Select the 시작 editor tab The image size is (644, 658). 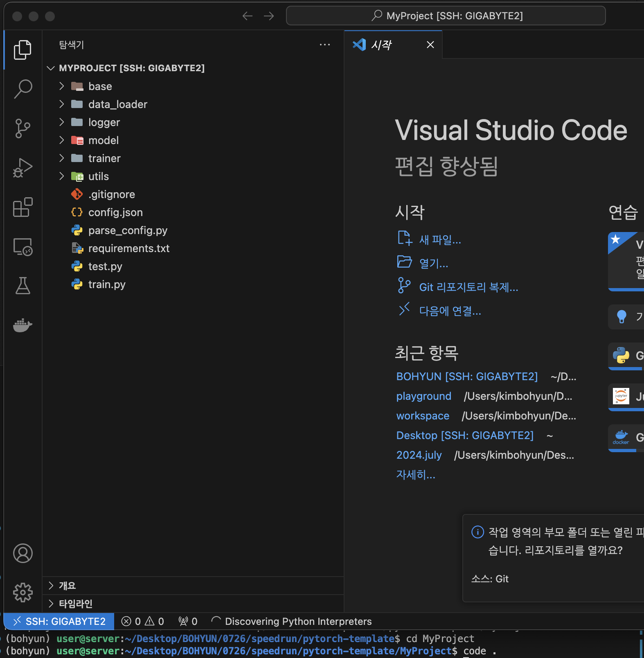click(x=393, y=45)
